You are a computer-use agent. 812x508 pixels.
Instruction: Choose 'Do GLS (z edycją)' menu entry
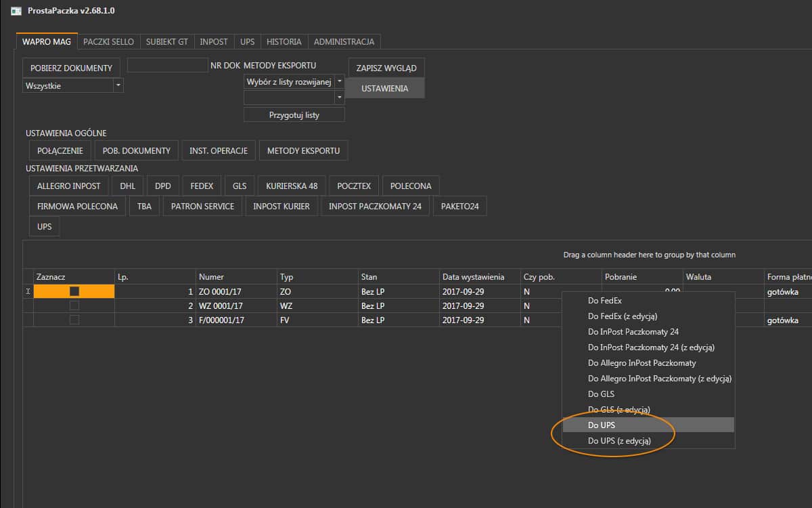(x=648, y=409)
